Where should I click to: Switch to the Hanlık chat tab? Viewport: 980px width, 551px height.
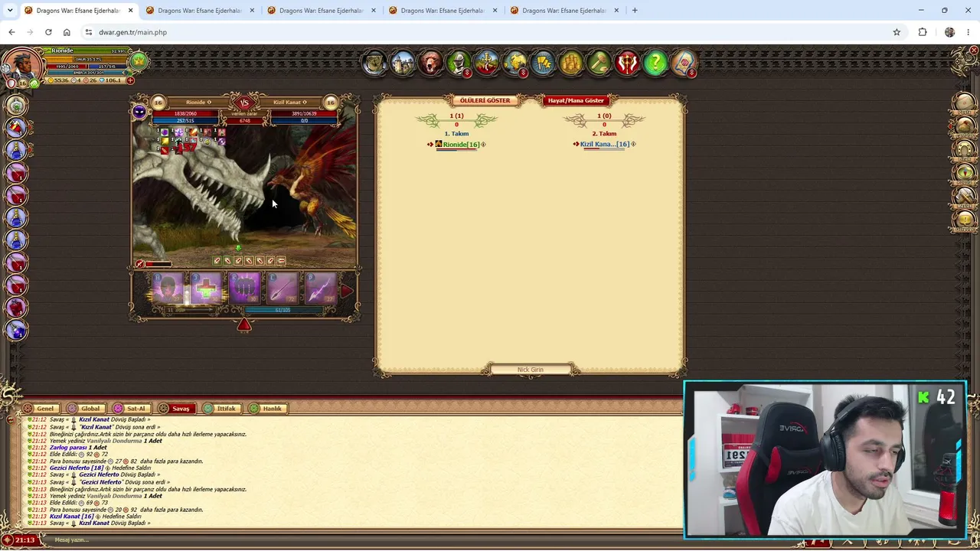[266, 409]
